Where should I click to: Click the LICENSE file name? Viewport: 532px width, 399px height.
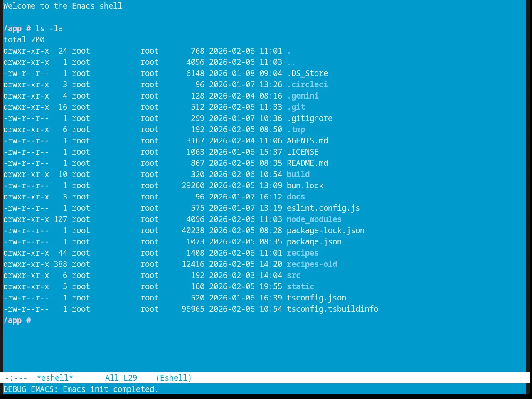click(x=303, y=152)
